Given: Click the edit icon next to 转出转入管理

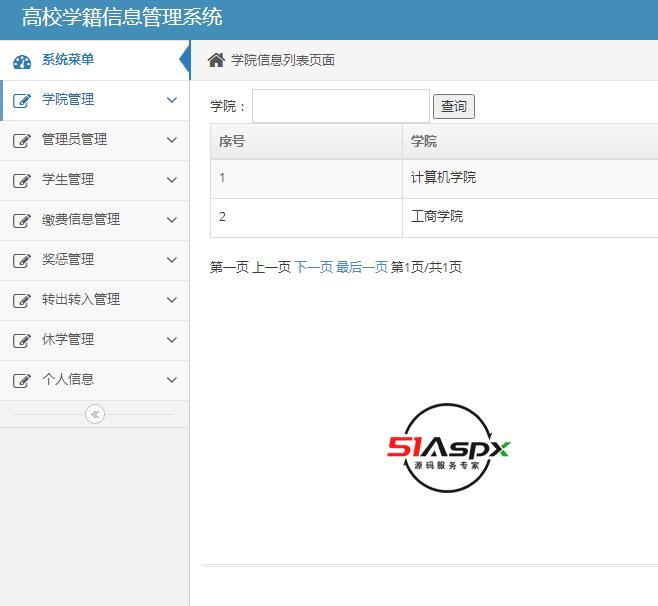Looking at the screenshot, I should click(x=22, y=300).
